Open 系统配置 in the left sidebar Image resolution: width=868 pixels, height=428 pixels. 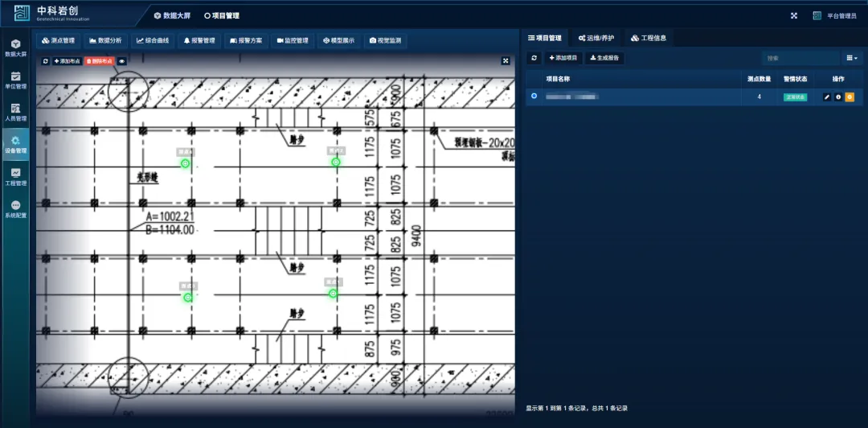coord(15,209)
